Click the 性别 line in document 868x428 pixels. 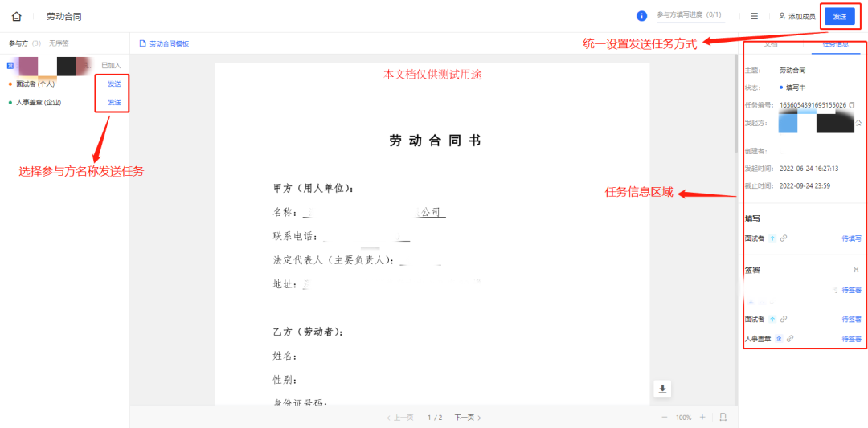[285, 381]
